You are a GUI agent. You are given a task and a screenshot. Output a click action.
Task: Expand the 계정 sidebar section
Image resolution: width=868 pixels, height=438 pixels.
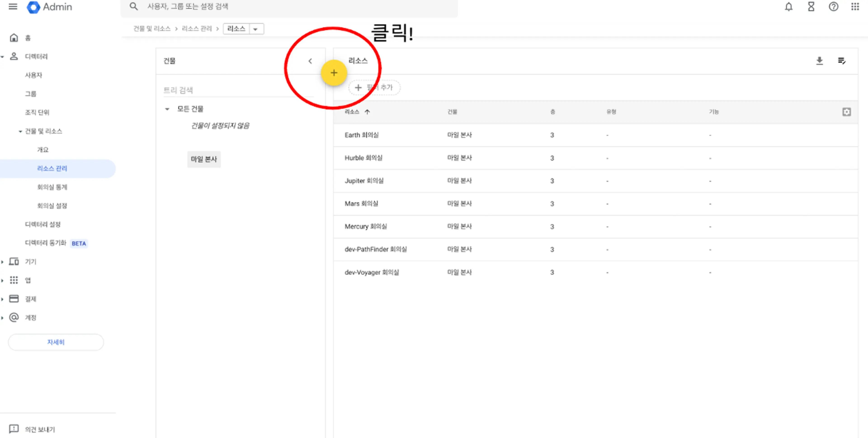coord(2,317)
